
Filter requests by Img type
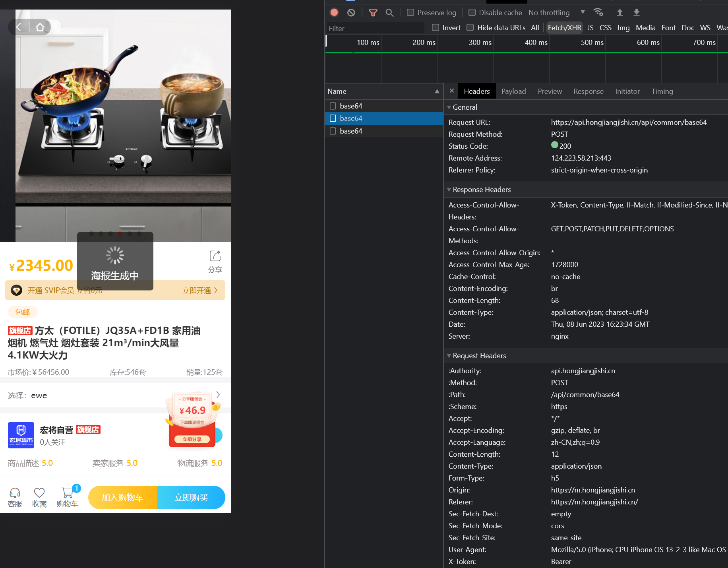(623, 27)
